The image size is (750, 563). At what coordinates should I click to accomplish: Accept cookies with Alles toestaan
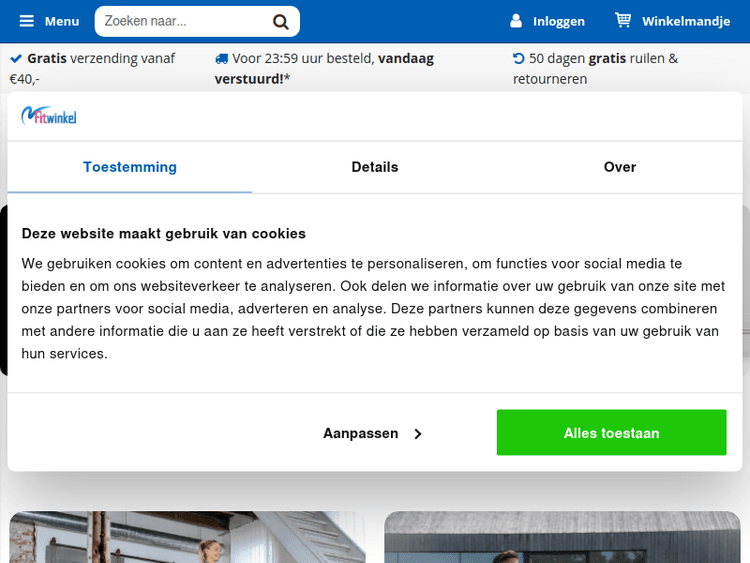click(611, 432)
